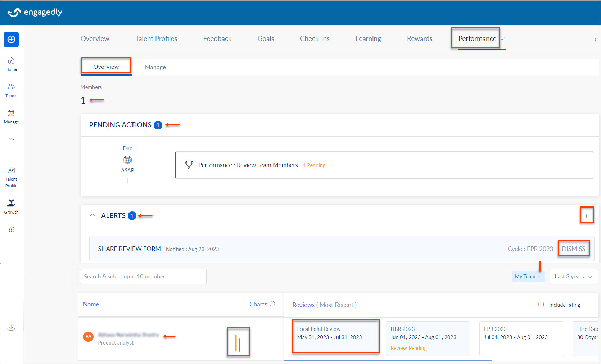
Task: Collapse the Alerts section chevron
Action: tap(92, 214)
